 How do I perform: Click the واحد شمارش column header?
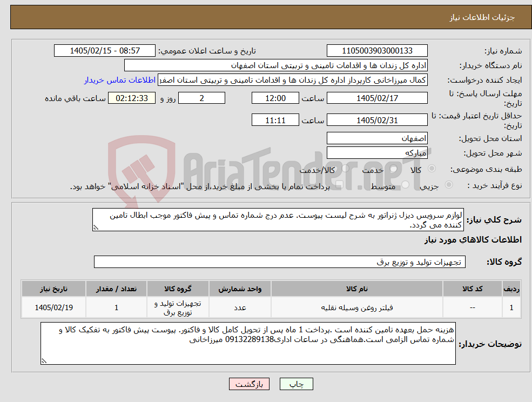pos(240,289)
